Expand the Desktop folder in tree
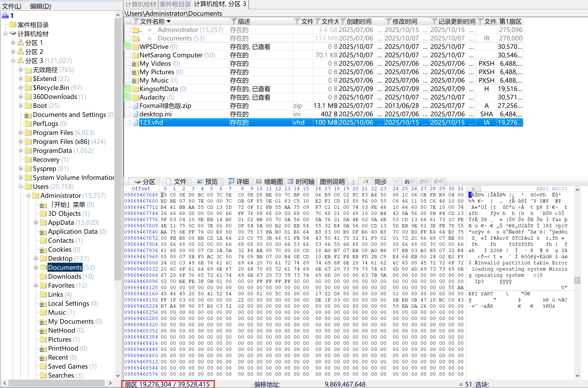Screen dimensions: 588x388 (36, 258)
